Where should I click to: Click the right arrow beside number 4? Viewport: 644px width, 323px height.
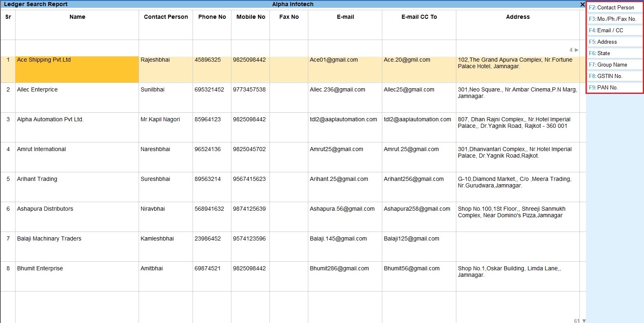pos(577,50)
